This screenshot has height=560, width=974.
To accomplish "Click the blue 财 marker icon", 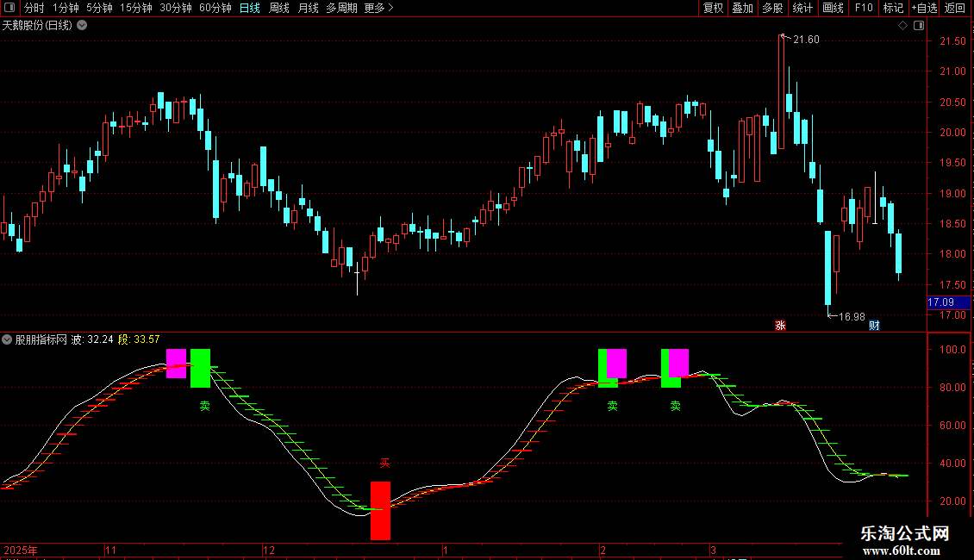I will click(874, 326).
